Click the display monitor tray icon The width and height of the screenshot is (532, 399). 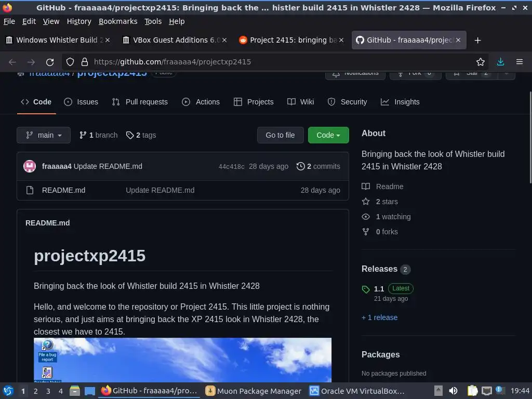pyautogui.click(x=487, y=391)
